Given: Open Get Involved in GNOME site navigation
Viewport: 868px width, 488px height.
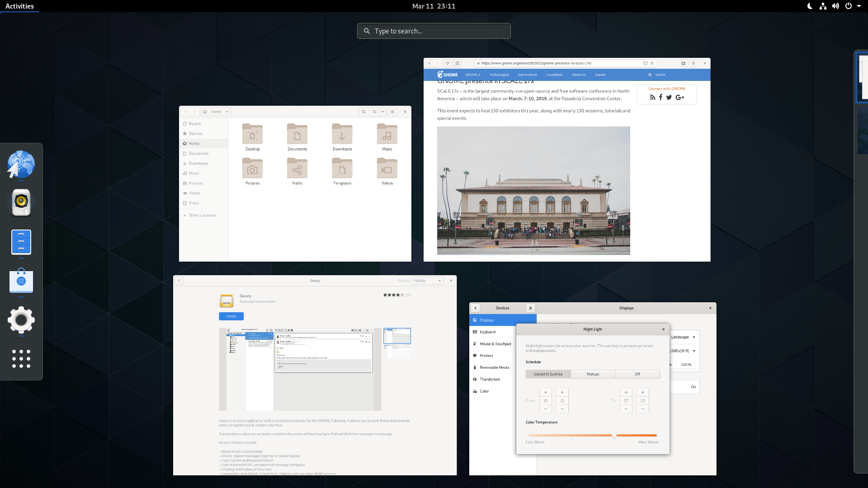Looking at the screenshot, I should tap(527, 75).
